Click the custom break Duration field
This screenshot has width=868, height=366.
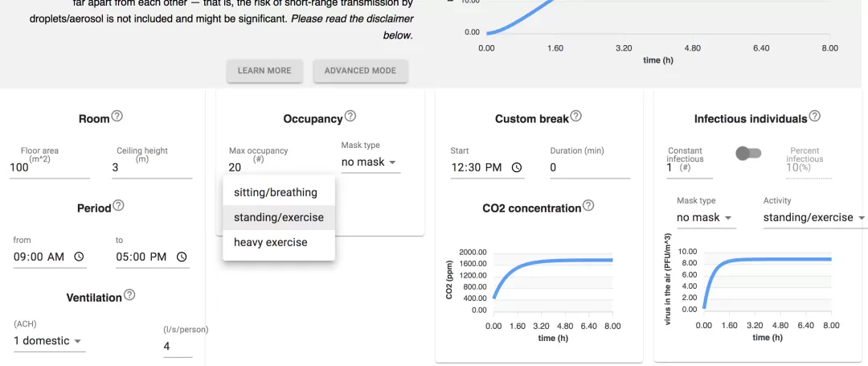(x=590, y=167)
